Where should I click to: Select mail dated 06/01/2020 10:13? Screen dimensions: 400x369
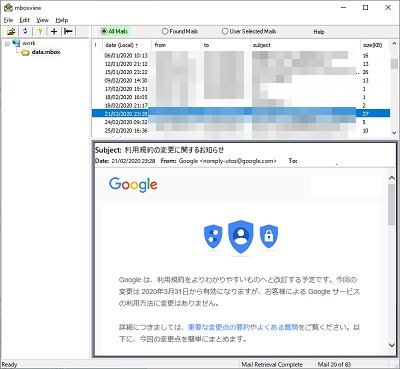241,55
